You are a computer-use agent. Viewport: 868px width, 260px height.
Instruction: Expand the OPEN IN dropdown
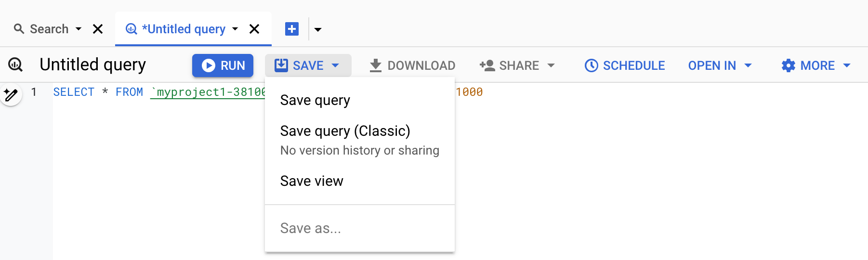click(720, 65)
